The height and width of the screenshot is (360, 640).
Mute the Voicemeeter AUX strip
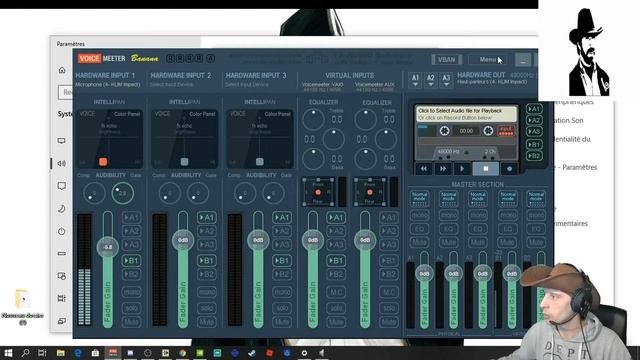pyautogui.click(x=389, y=322)
